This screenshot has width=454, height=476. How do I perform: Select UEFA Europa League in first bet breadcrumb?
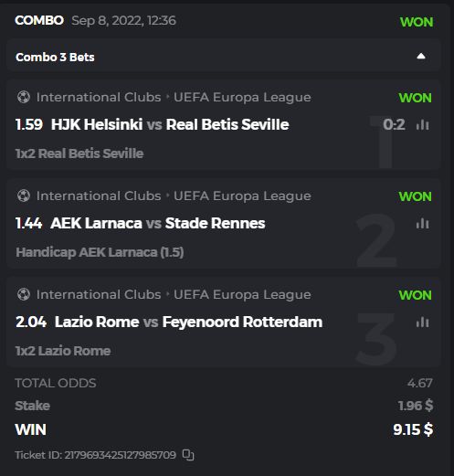pos(242,98)
